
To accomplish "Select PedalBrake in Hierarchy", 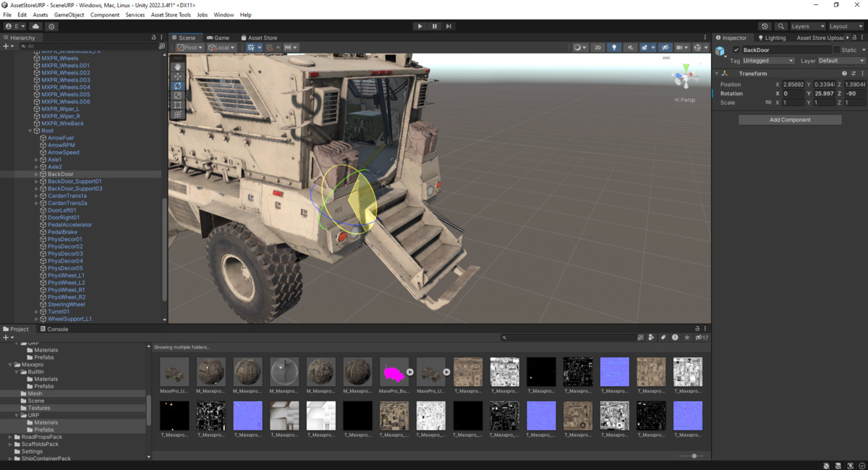I will (61, 232).
